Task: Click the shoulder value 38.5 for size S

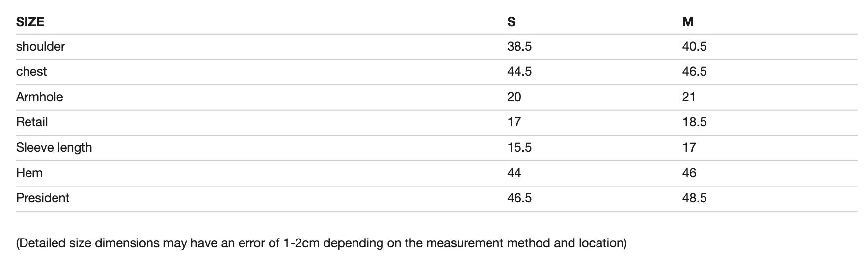Action: 519,46
